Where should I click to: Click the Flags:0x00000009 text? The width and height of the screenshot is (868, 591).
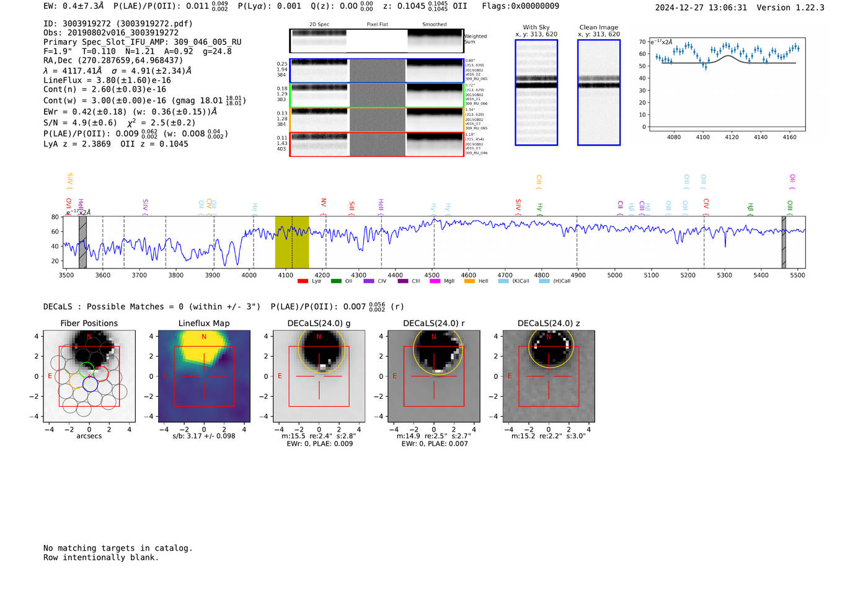(520, 6)
